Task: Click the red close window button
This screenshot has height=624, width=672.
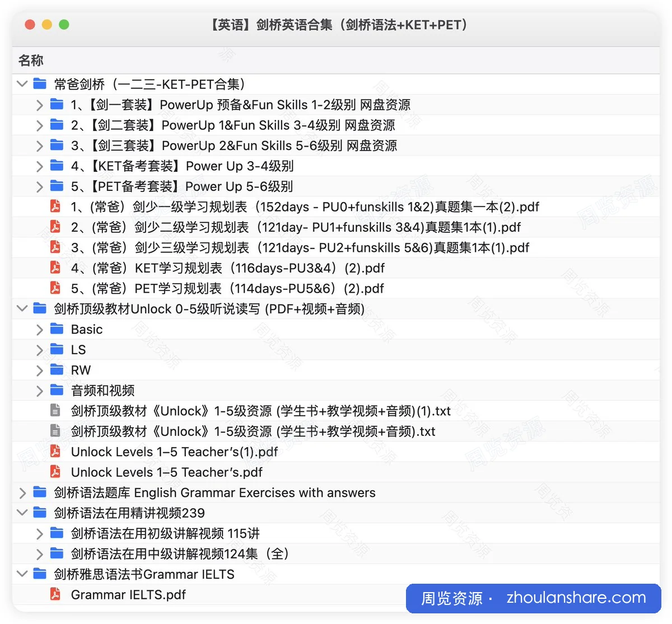Action: point(30,25)
